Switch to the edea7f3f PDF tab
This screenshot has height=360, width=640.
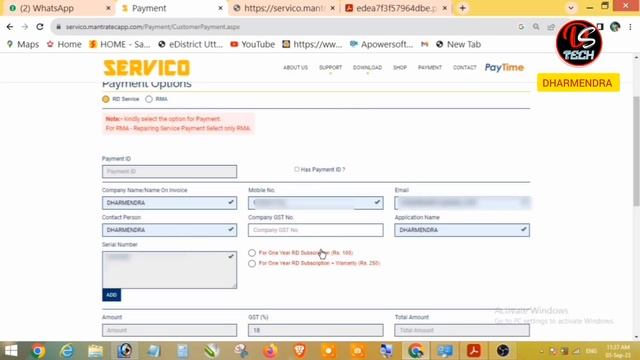[x=396, y=8]
